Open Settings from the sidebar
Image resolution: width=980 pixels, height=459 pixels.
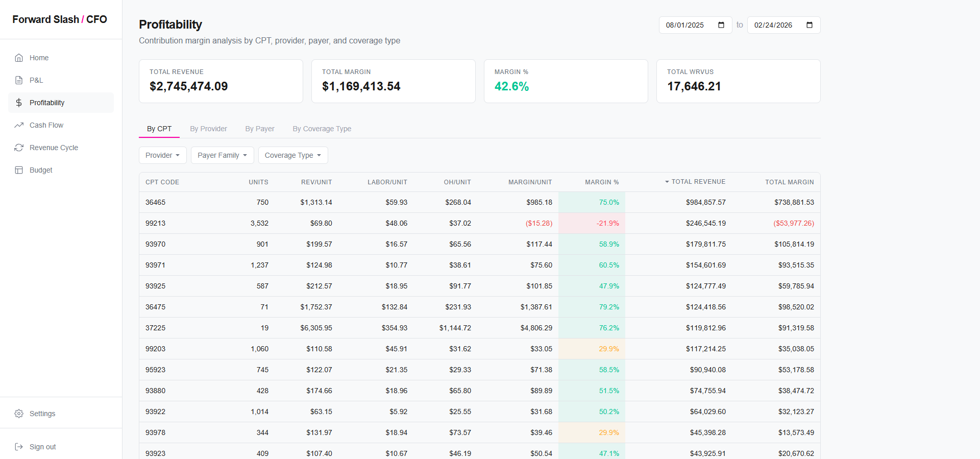pyautogui.click(x=61, y=414)
